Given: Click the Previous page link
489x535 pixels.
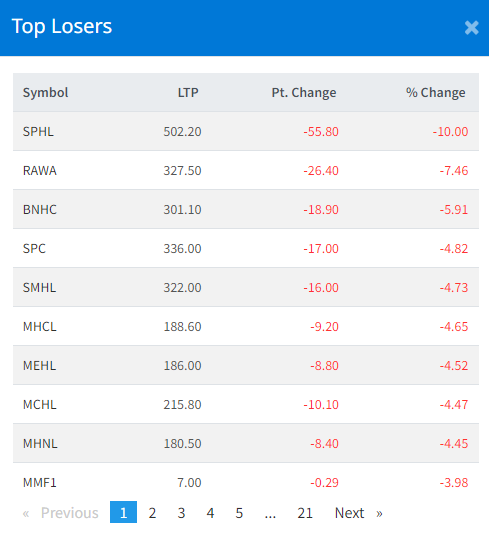Looking at the screenshot, I should 61,512.
